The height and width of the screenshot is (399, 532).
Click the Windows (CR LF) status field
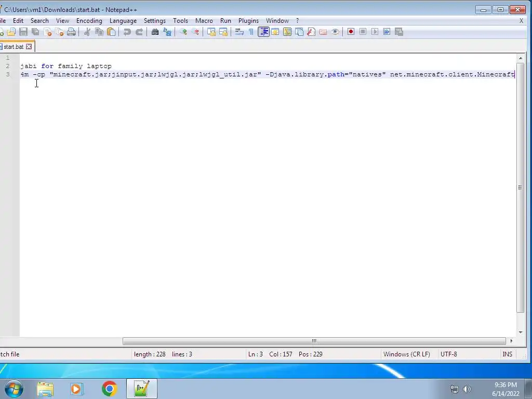[406, 354]
